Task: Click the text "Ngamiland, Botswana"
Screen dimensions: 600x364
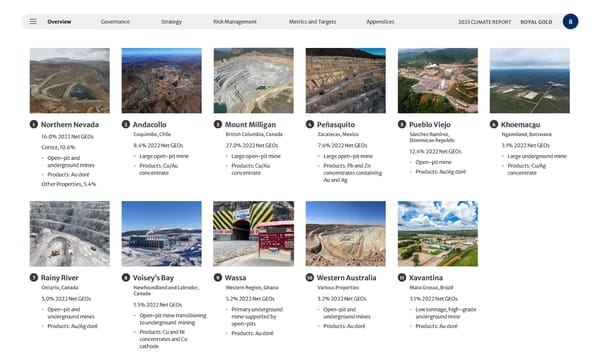Action: click(527, 134)
